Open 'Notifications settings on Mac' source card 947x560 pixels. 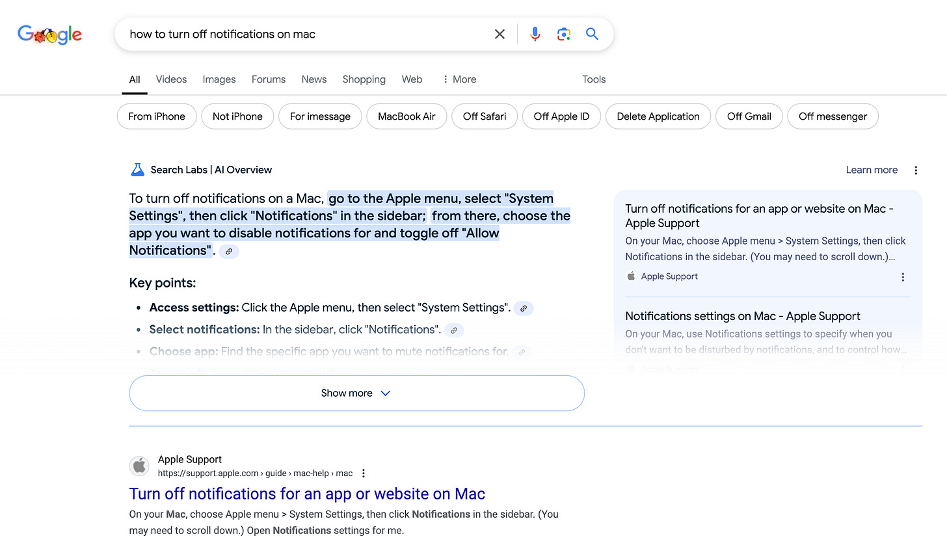(x=742, y=316)
